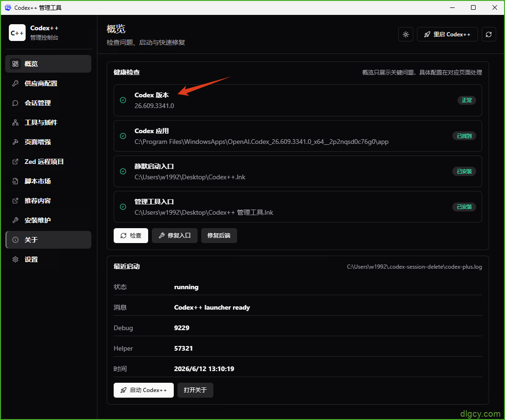The width and height of the screenshot is (505, 420).
Task: Click the wrench icon beside 安装维护
Action: tap(15, 220)
